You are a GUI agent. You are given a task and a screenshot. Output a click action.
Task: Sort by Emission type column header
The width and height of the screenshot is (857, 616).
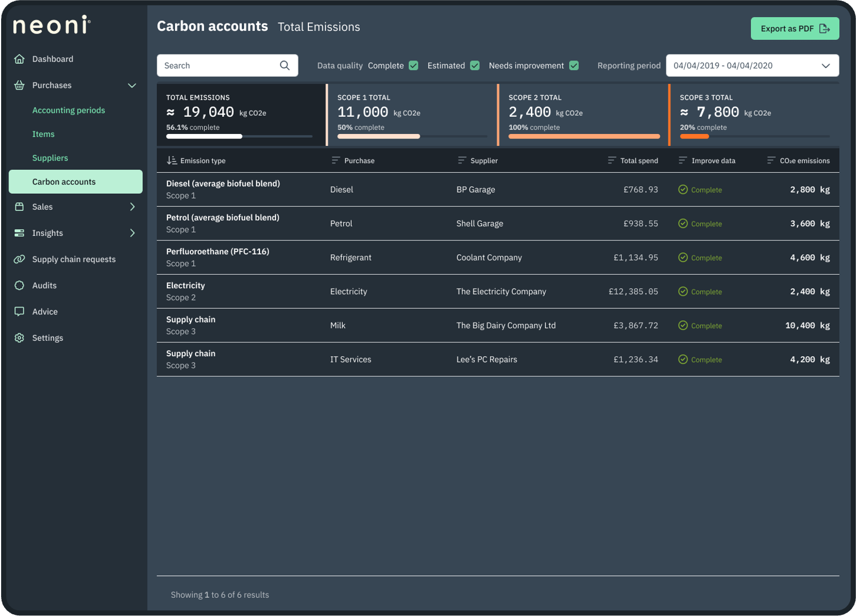pyautogui.click(x=202, y=161)
